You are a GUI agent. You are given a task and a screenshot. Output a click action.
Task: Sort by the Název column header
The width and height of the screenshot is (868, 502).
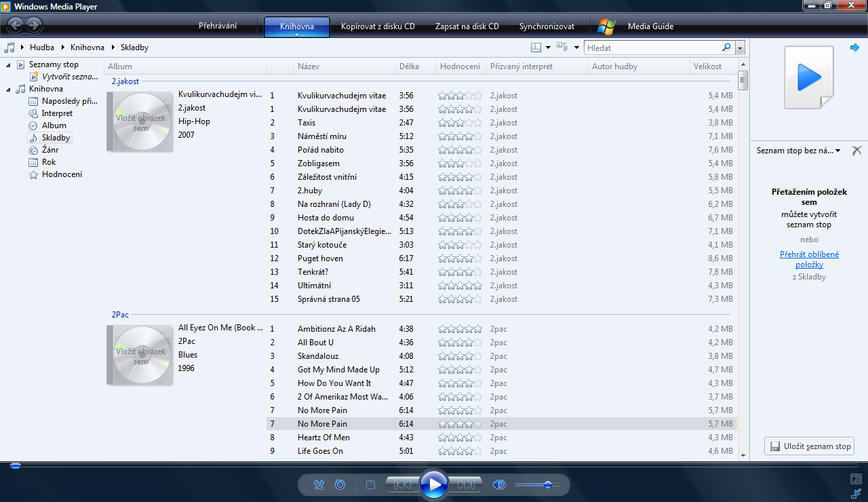[x=344, y=66]
